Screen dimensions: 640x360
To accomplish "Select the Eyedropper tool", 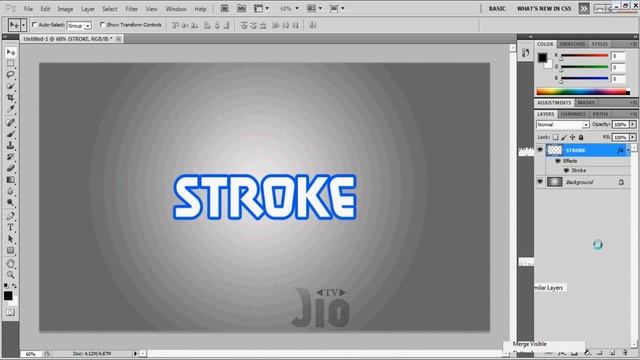I will (11, 109).
